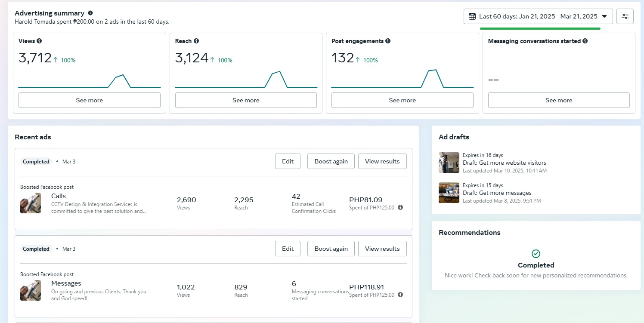Edit the Messages ad
This screenshot has height=323, width=644.
288,249
